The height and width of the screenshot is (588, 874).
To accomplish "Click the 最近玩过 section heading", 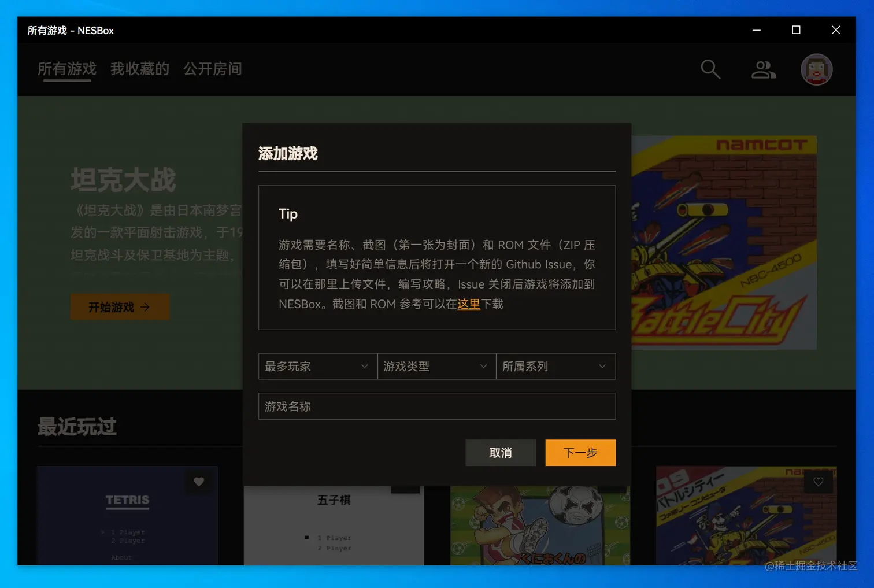I will point(77,427).
